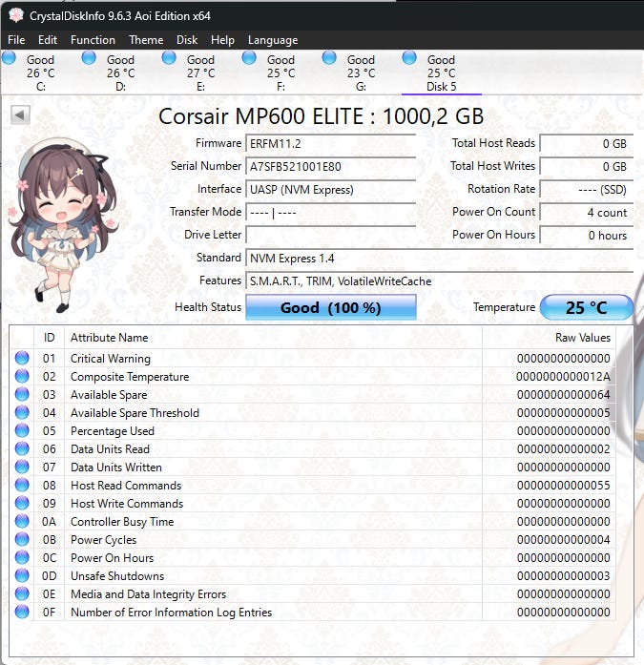The image size is (644, 665).
Task: Click status orb of Data Units Read row
Action: (22, 448)
